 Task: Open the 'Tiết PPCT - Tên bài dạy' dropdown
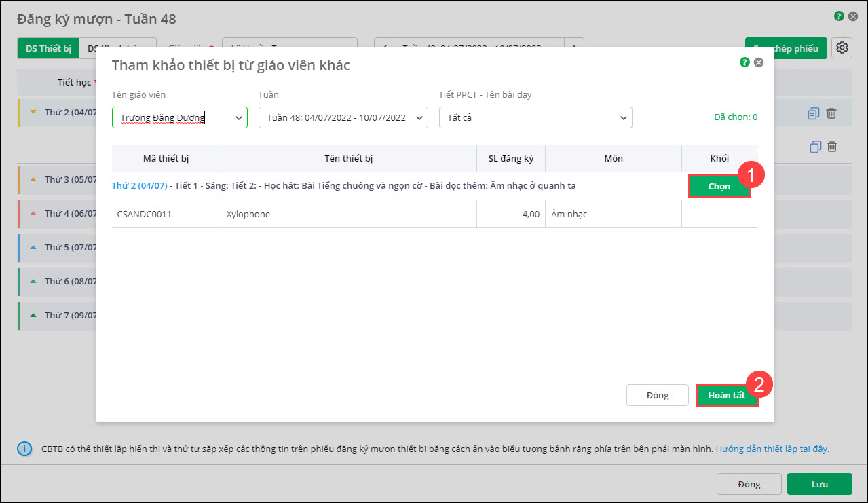point(535,117)
